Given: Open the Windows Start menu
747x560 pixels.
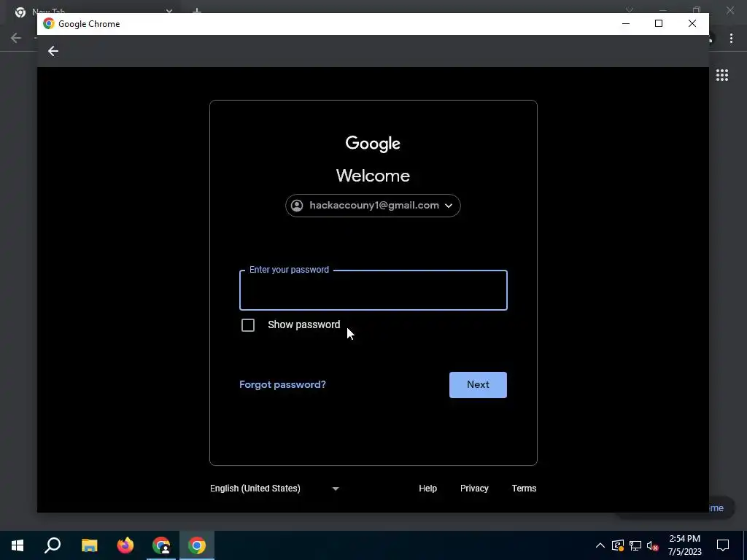Looking at the screenshot, I should pos(18,545).
